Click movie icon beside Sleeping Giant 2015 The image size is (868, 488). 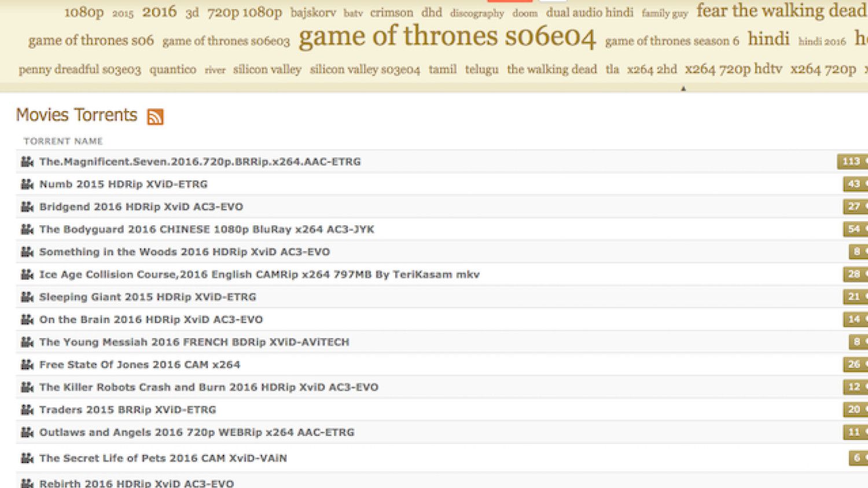click(27, 297)
